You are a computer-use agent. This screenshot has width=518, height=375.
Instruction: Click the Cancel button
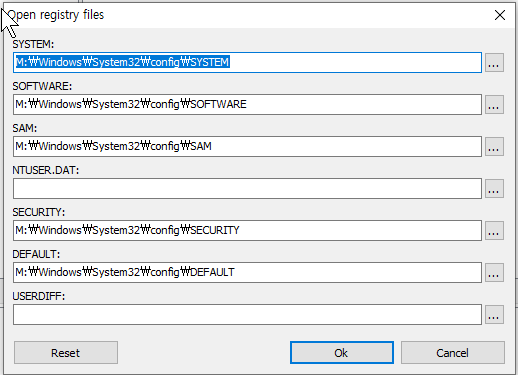(453, 352)
